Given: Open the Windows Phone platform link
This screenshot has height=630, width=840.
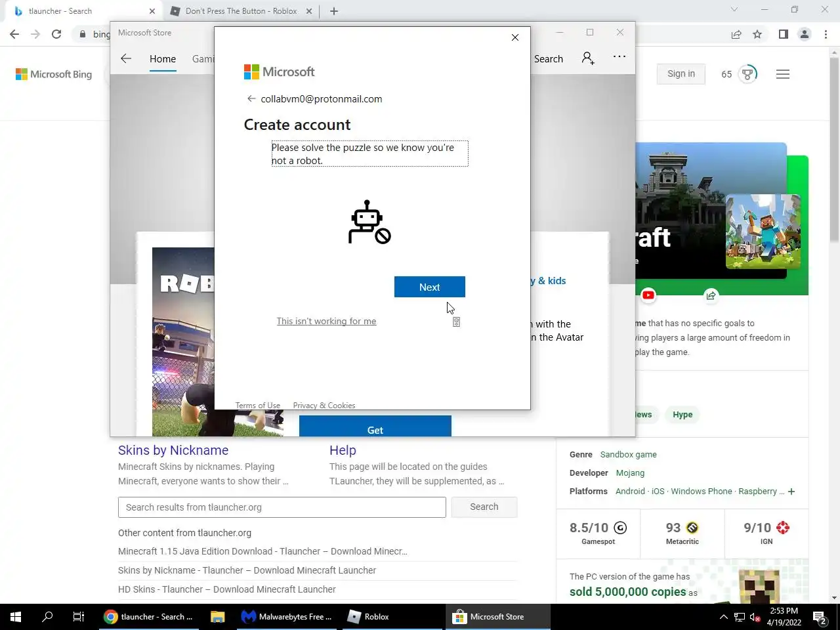Looking at the screenshot, I should [702, 491].
